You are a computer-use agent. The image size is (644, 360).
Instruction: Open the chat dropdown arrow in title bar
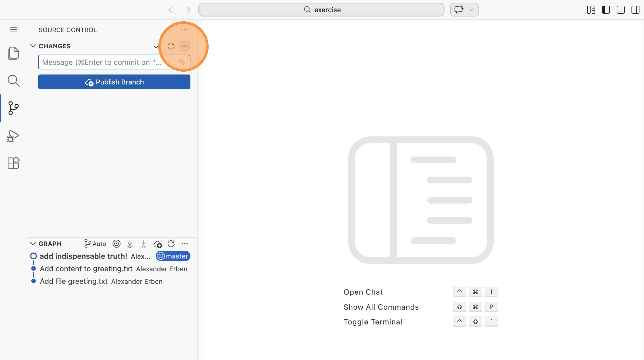472,10
